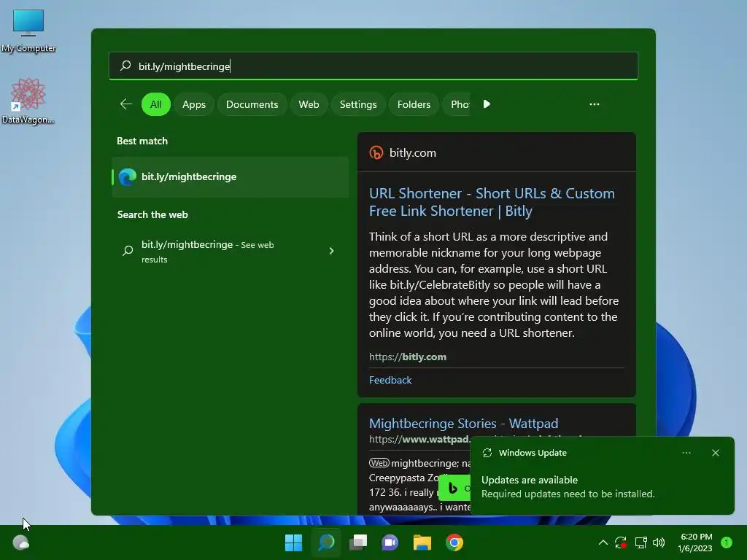747x560 pixels.
Task: Open URL Shortener Bitly result title
Action: coord(492,202)
